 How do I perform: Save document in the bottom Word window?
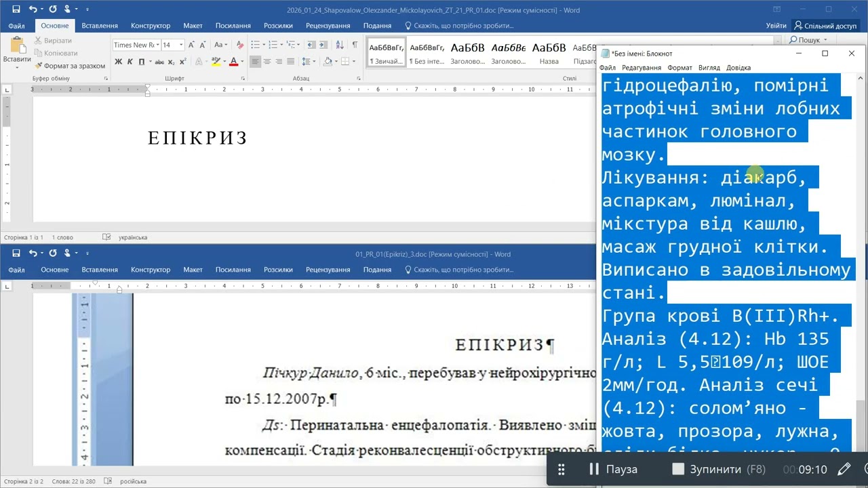(x=16, y=253)
